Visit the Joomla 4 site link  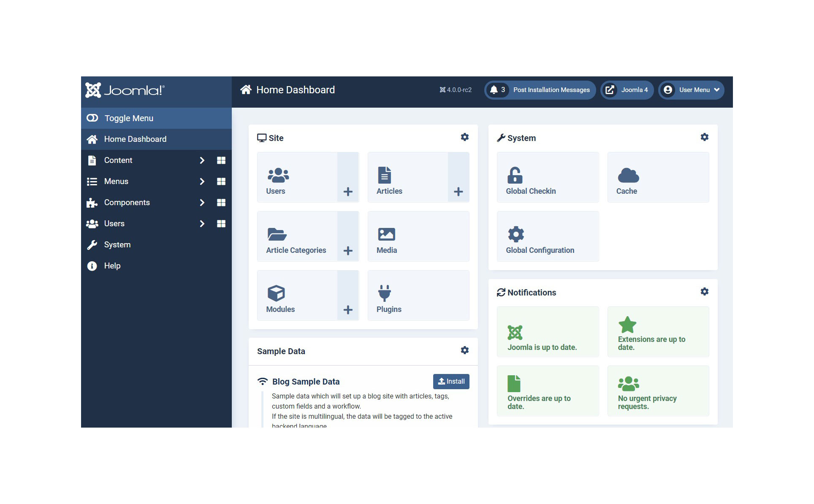coord(627,90)
